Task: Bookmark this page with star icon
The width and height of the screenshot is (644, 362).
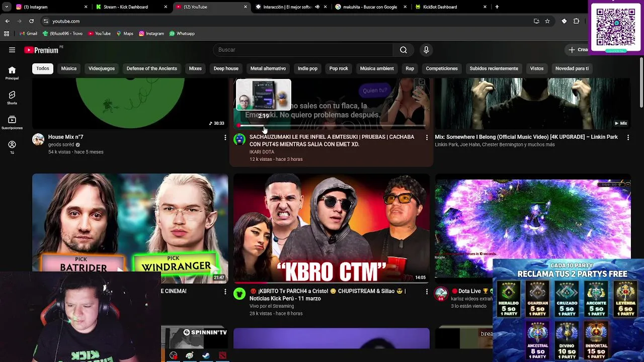Action: point(547,21)
